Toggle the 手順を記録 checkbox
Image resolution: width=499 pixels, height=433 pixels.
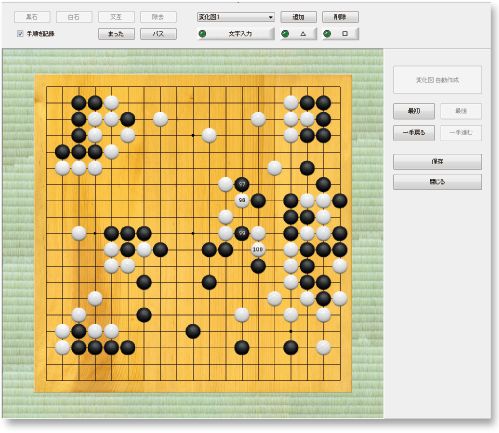(20, 33)
